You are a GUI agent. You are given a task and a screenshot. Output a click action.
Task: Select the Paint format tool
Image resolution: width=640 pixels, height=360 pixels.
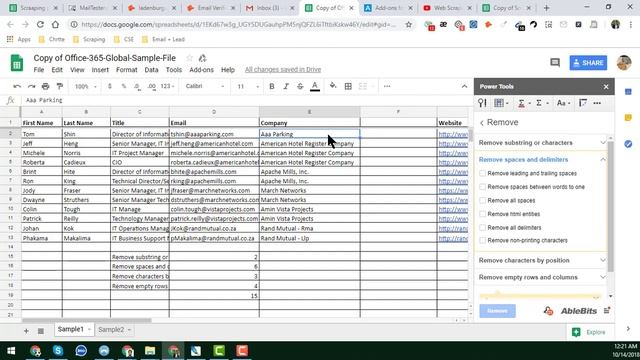click(60, 87)
